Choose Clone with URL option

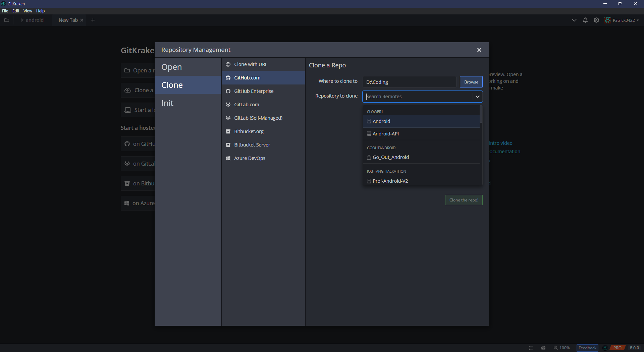pyautogui.click(x=263, y=64)
